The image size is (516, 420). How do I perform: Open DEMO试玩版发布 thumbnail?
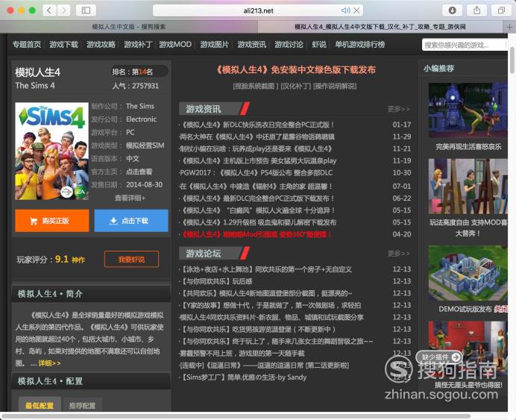point(468,273)
